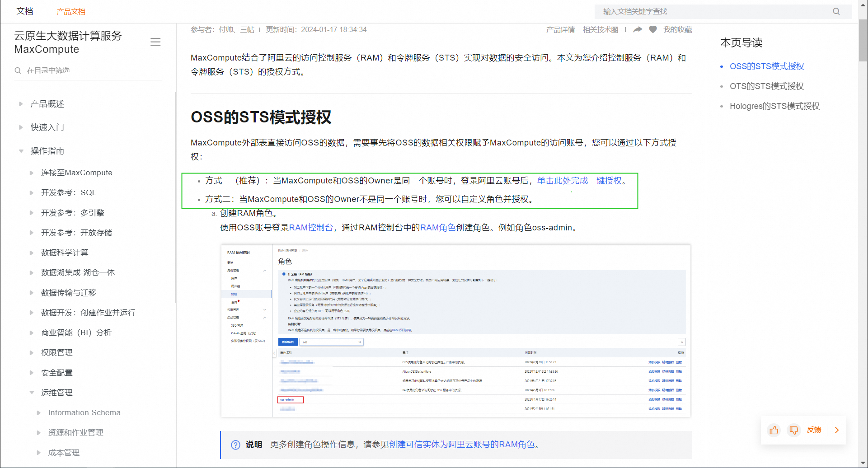
Task: Click the heart favorite icon
Action: pyautogui.click(x=653, y=29)
